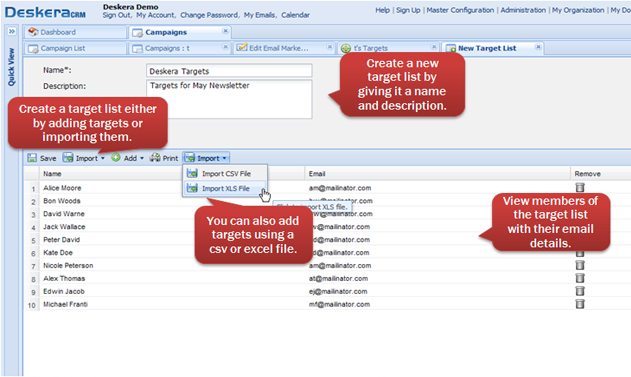Remove Alex Thomas using trash icon
Image resolution: width=631 pixels, height=377 pixels.
pos(579,278)
